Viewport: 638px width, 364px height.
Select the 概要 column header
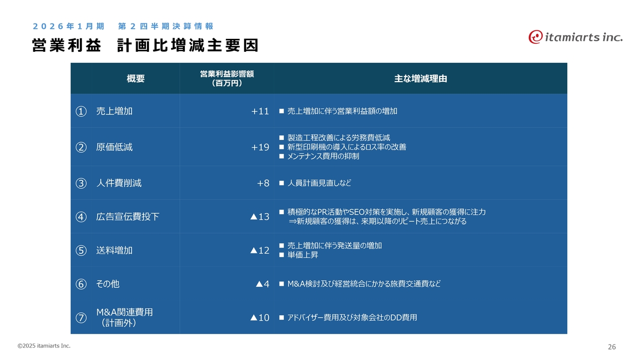coord(136,79)
